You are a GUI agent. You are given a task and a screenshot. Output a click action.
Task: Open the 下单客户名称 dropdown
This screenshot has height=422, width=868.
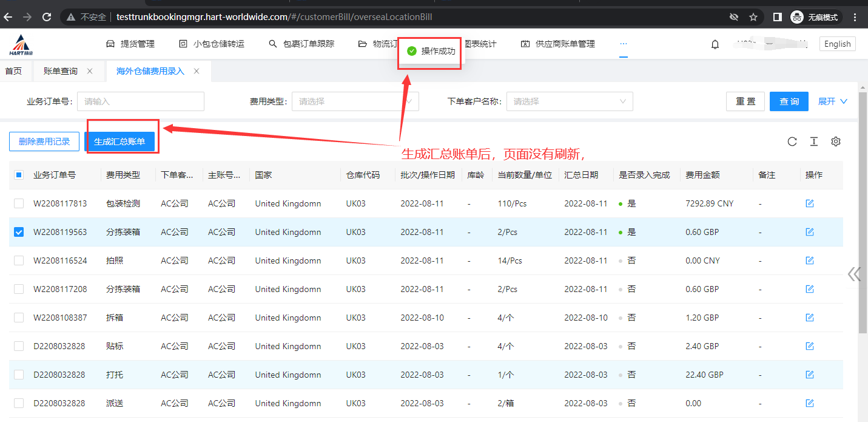coord(569,101)
